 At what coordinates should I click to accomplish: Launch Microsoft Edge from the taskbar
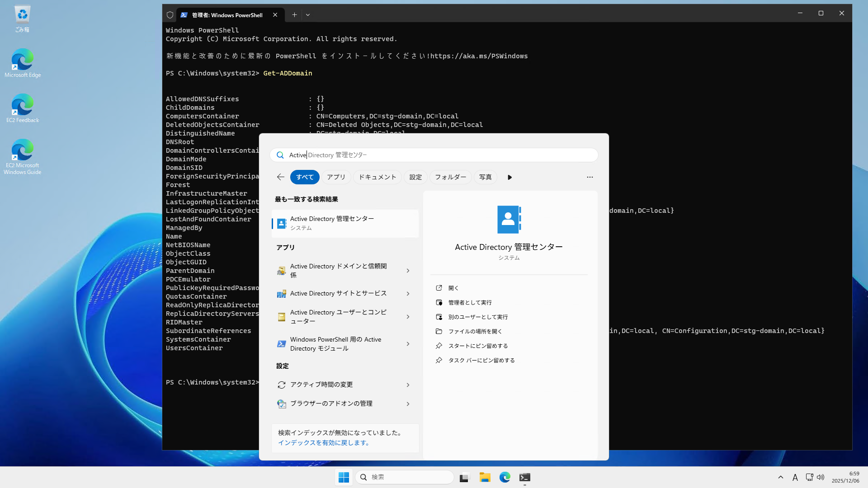coord(505,477)
